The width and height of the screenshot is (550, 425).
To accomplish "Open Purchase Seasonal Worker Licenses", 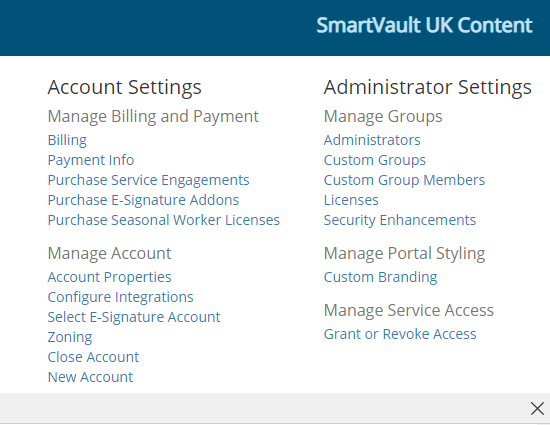I will click(163, 220).
